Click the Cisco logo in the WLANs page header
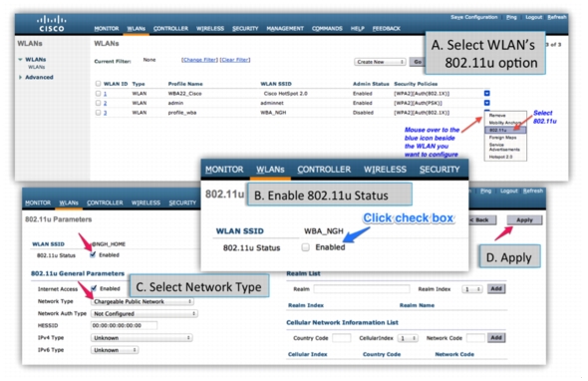 pyautogui.click(x=52, y=23)
